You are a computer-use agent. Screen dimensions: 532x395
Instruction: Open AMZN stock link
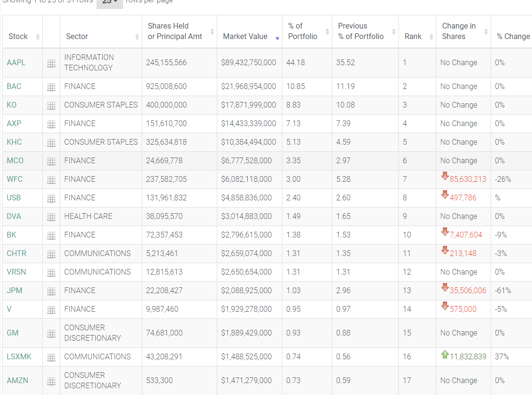coord(17,380)
